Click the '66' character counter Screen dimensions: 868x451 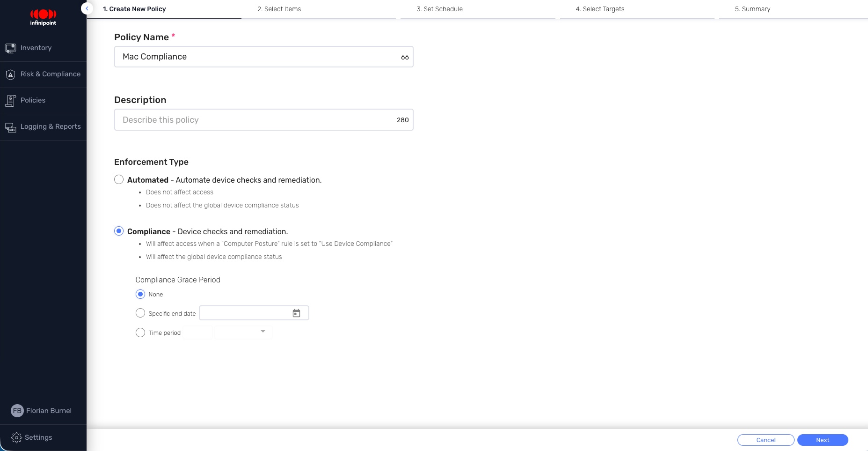(405, 57)
